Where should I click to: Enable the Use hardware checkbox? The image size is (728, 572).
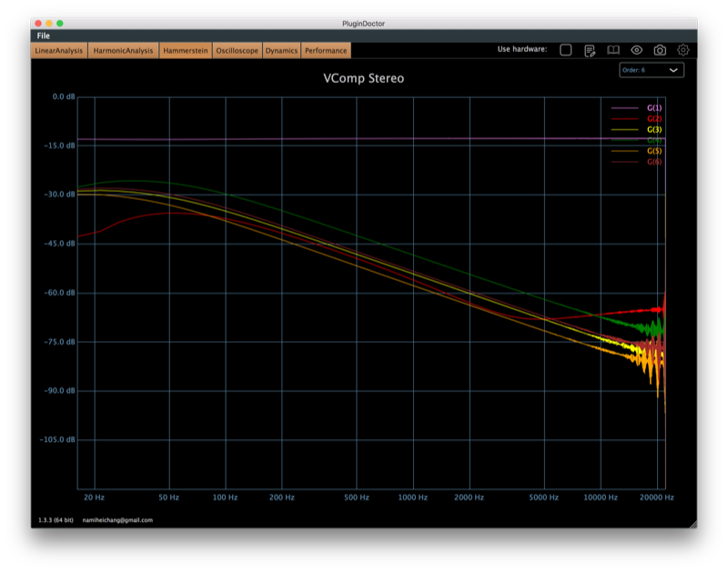pos(565,50)
